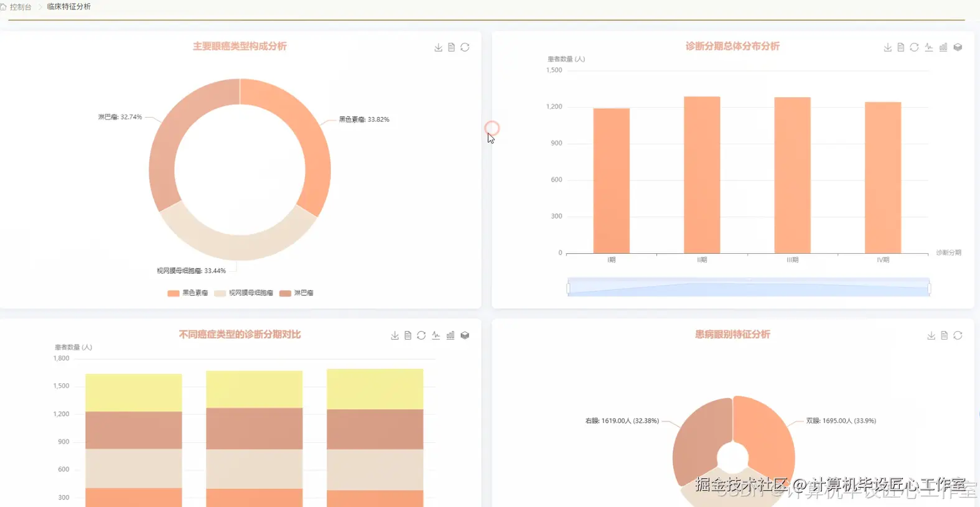The image size is (980, 507).
Task: Save 诊断分期总体分布分析 chart as image
Action: tap(888, 47)
